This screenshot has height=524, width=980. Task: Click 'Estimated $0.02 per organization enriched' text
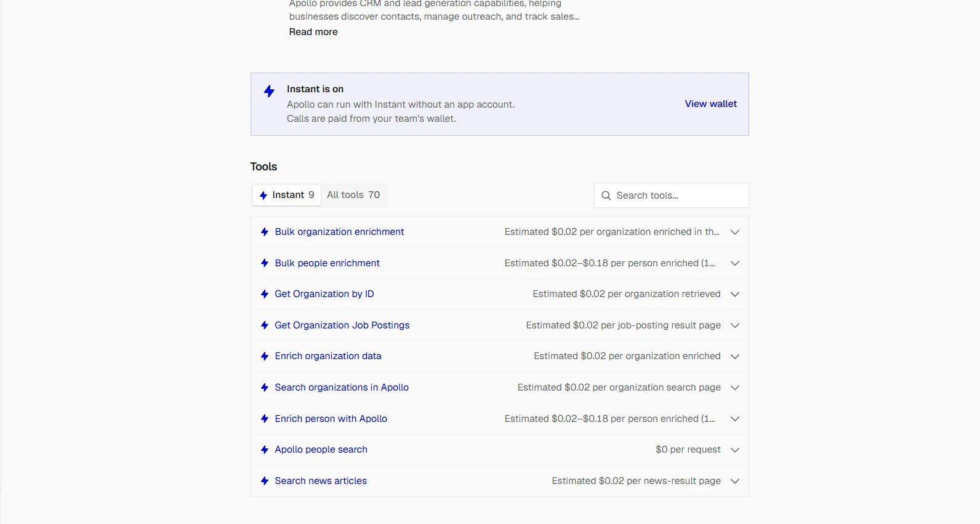627,356
